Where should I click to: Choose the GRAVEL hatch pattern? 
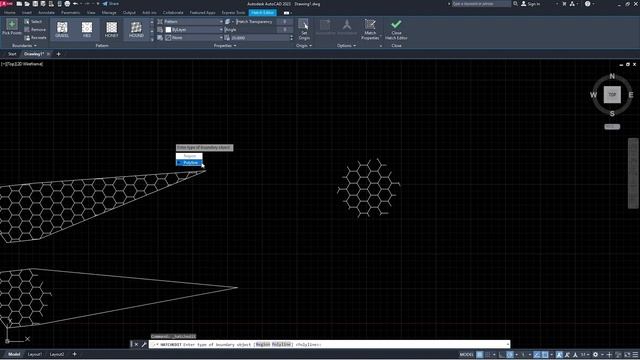(62, 29)
